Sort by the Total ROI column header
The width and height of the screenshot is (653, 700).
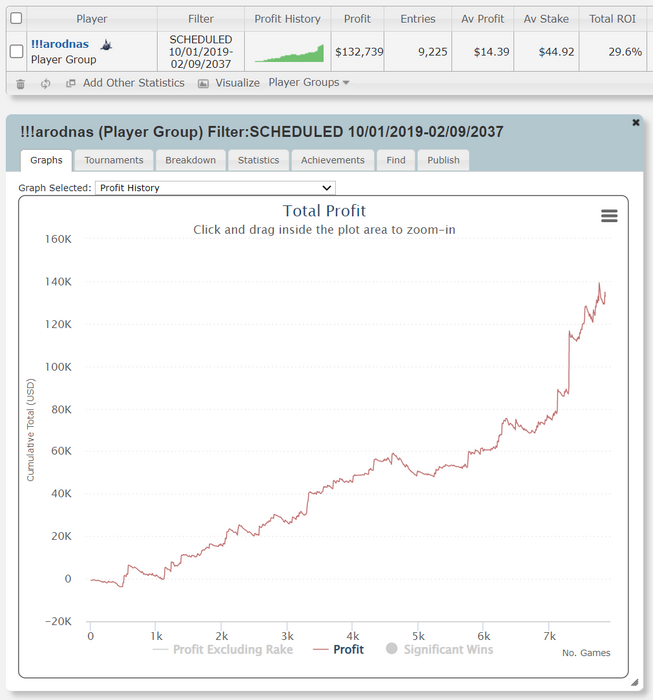pos(612,19)
